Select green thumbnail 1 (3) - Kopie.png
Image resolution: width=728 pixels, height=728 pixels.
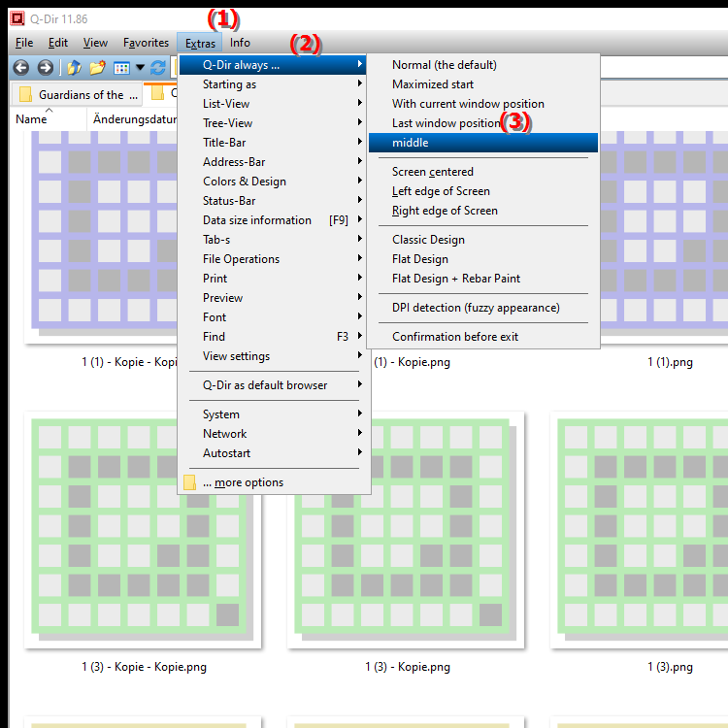click(x=406, y=530)
